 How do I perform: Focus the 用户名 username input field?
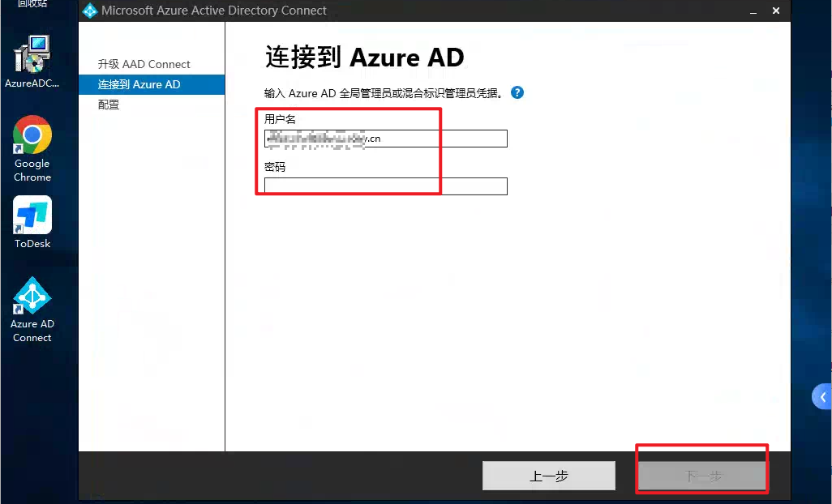[386, 139]
